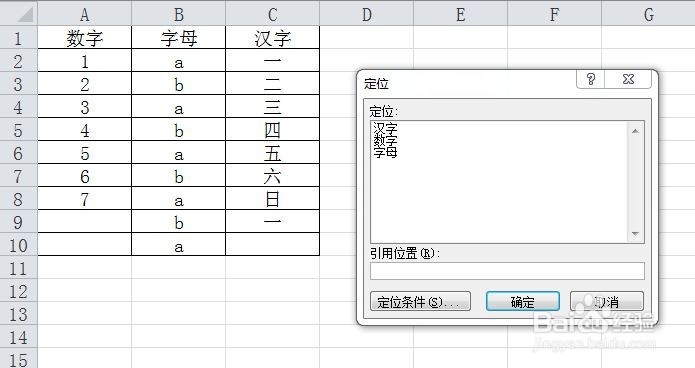695x368 pixels.
Task: Select row 5 header
Action: point(18,130)
